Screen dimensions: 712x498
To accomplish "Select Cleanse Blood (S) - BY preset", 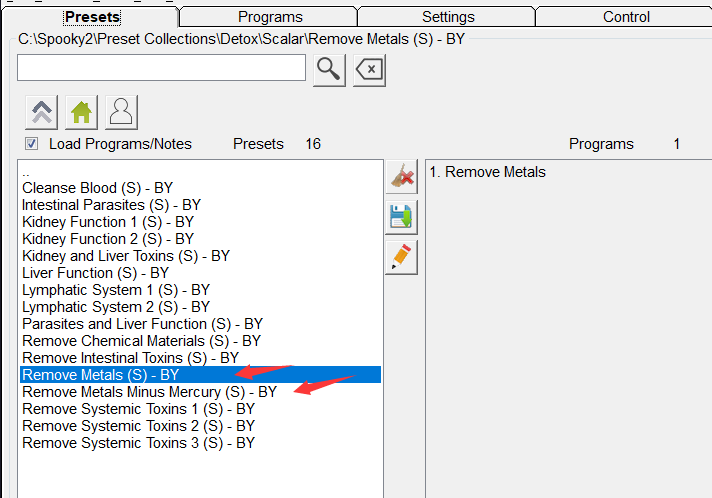I will tap(97, 188).
